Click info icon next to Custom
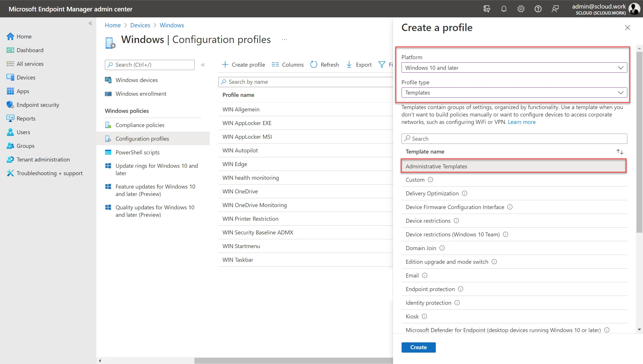The image size is (643, 364). 430,180
